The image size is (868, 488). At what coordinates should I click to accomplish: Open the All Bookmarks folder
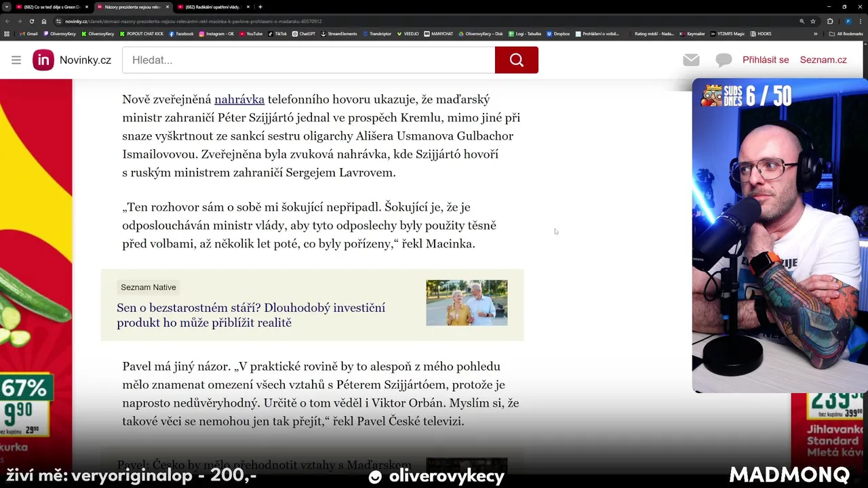tap(846, 34)
